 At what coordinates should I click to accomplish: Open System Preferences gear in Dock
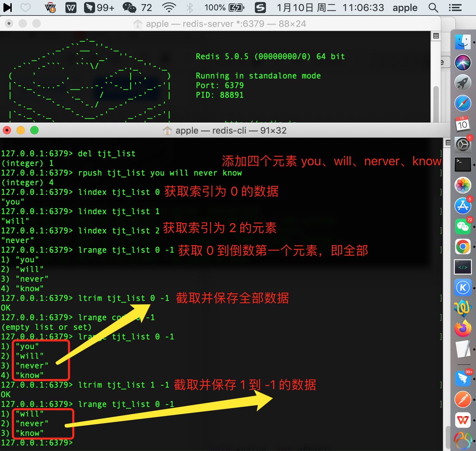(463, 144)
